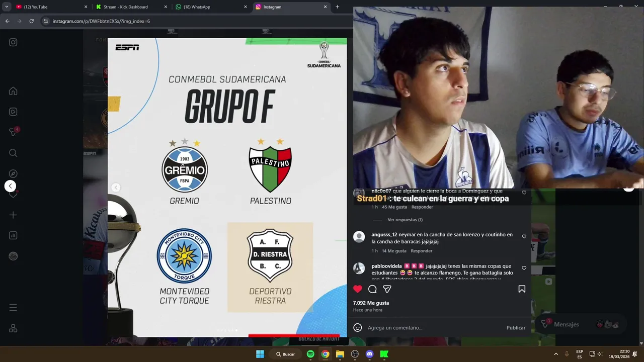Open the Buscar taskbar search
The height and width of the screenshot is (362, 644).
click(x=285, y=354)
